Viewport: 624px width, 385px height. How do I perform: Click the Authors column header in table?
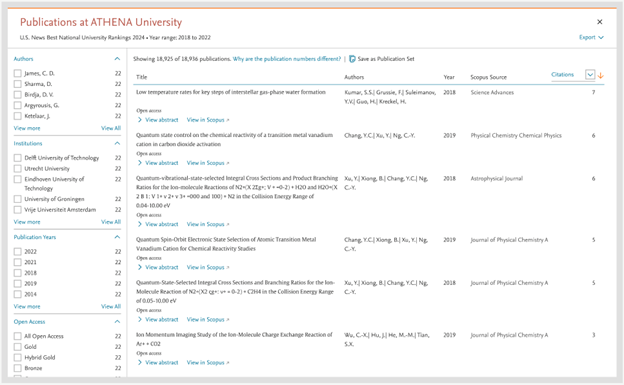coord(354,77)
